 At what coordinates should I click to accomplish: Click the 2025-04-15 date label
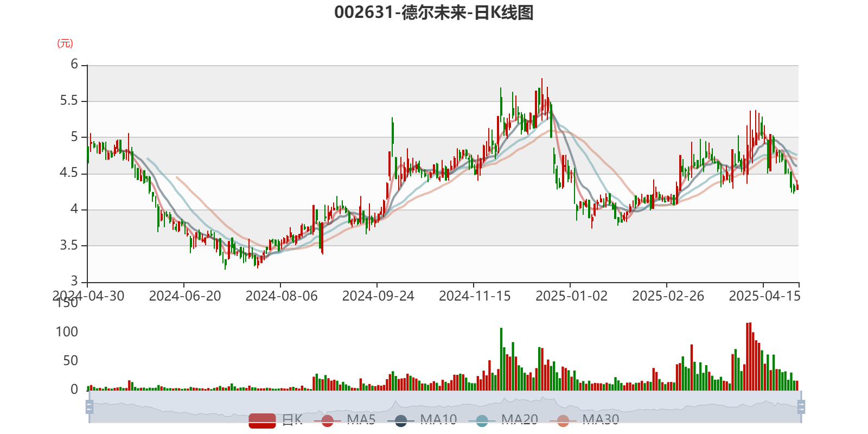[765, 296]
